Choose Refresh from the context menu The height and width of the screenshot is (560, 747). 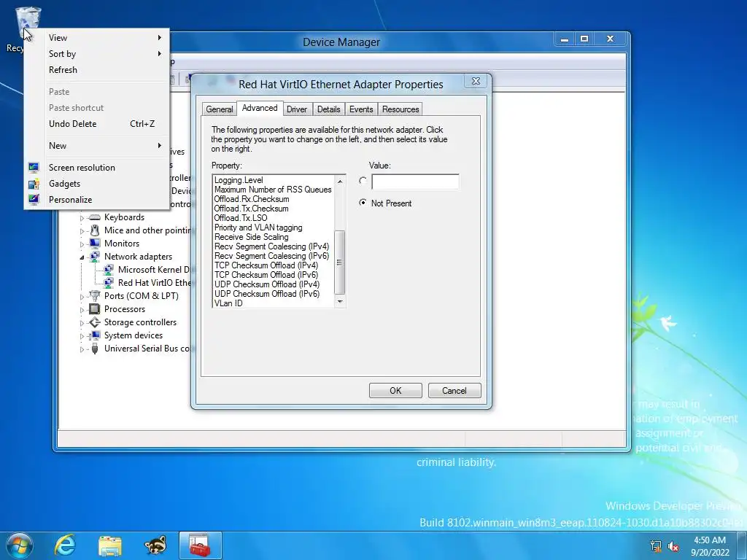97,69
